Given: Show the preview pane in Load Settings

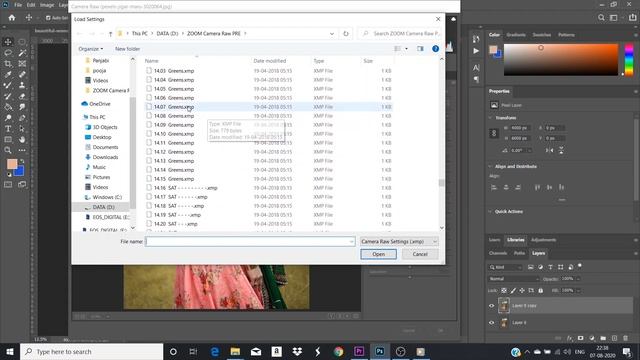Looking at the screenshot, I should click(x=420, y=49).
